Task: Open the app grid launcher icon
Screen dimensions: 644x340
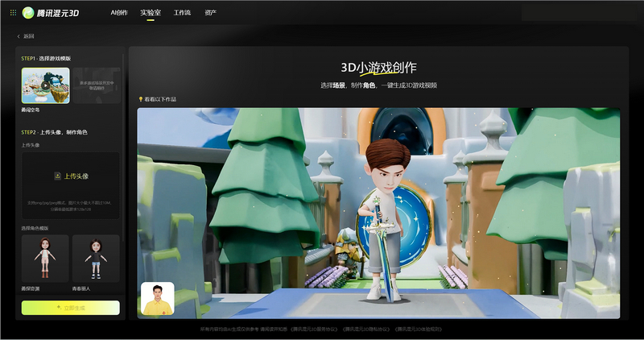Action: click(13, 13)
